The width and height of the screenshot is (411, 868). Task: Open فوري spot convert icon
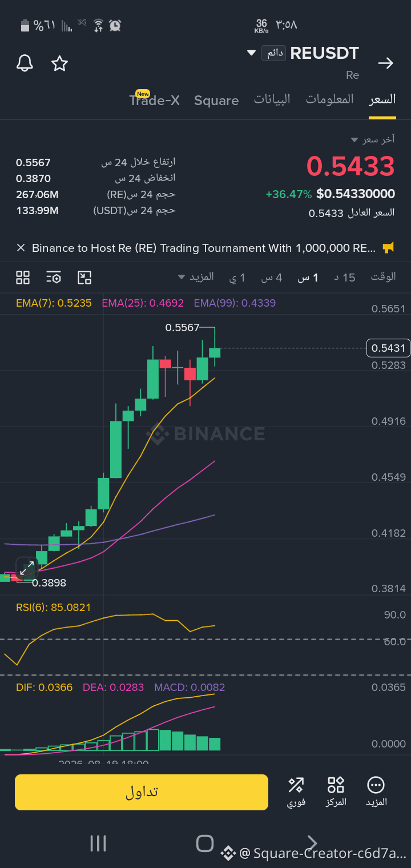pyautogui.click(x=296, y=792)
